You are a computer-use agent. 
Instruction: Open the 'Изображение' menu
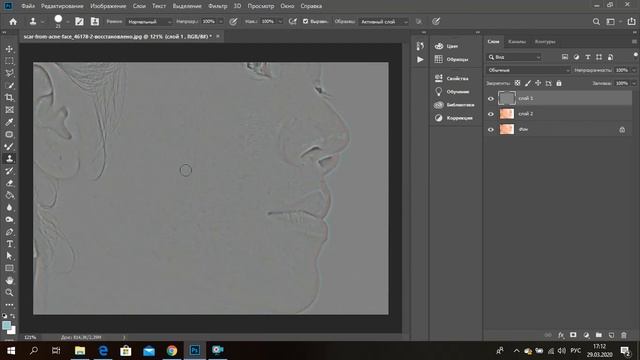pos(108,6)
